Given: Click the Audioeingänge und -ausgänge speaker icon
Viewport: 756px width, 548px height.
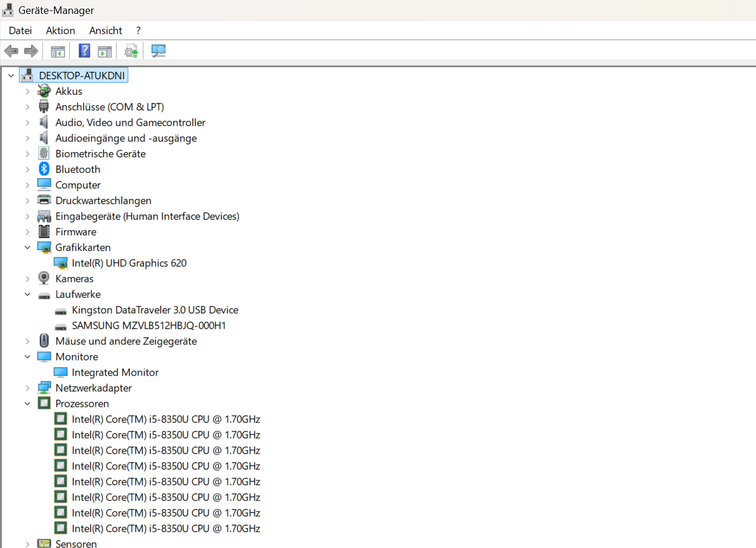Looking at the screenshot, I should pos(44,138).
